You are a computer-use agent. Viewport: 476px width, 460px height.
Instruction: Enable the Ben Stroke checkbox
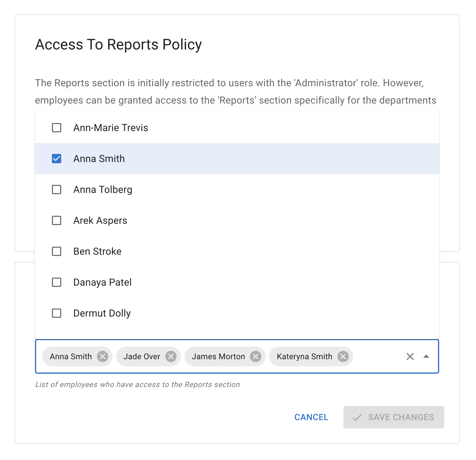[x=56, y=251]
